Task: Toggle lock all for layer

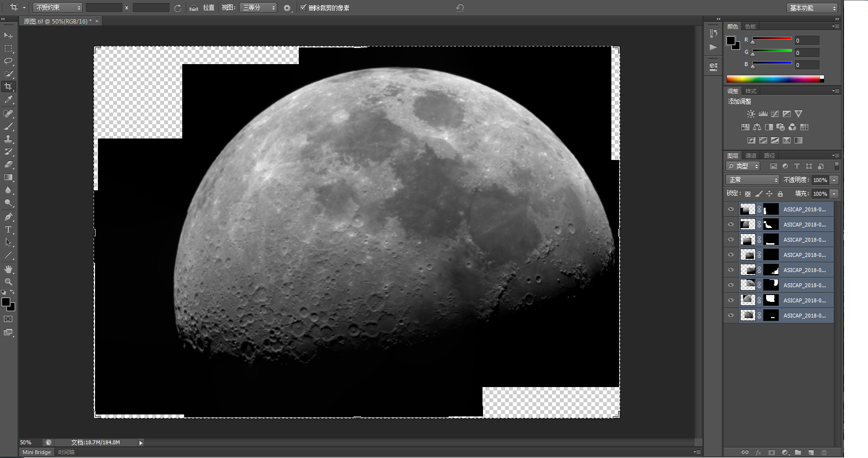Action: coord(780,194)
